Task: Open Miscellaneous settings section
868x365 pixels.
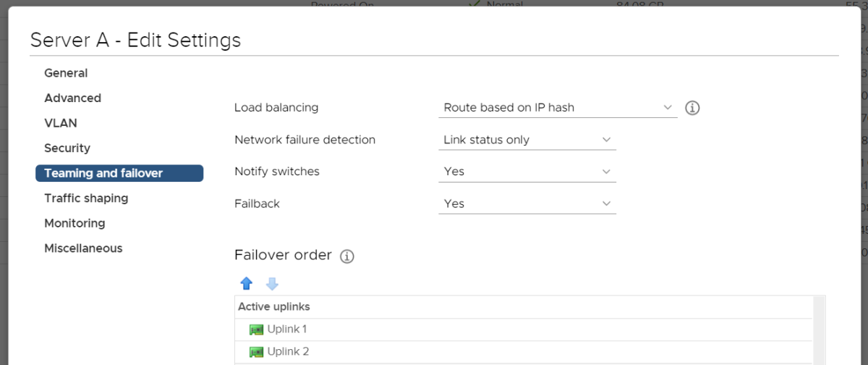Action: pyautogui.click(x=83, y=248)
